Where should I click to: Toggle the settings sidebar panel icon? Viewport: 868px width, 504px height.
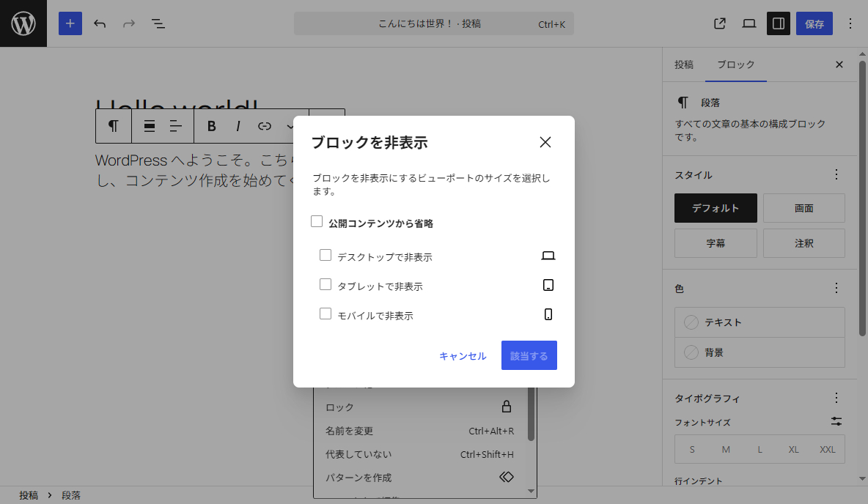pyautogui.click(x=778, y=23)
